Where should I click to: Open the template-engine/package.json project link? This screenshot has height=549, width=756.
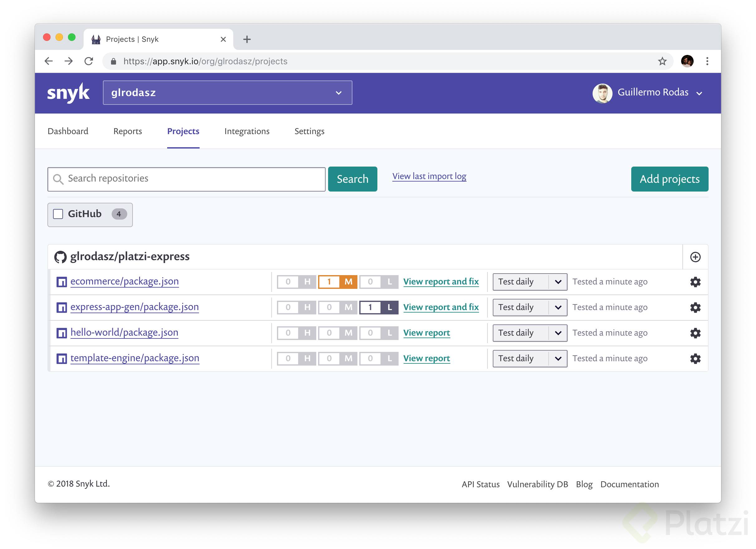135,358
